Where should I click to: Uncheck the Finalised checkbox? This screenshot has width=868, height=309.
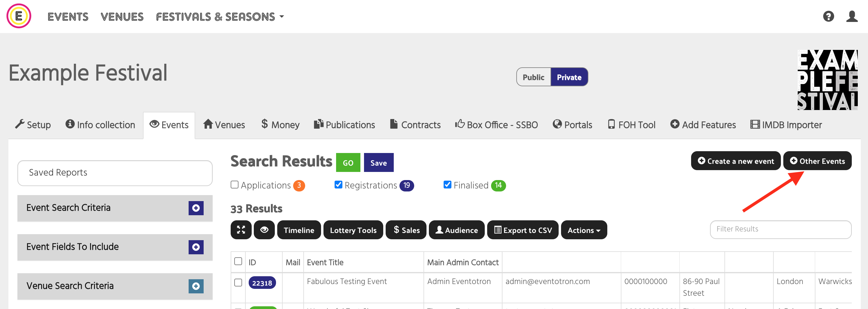(x=448, y=185)
